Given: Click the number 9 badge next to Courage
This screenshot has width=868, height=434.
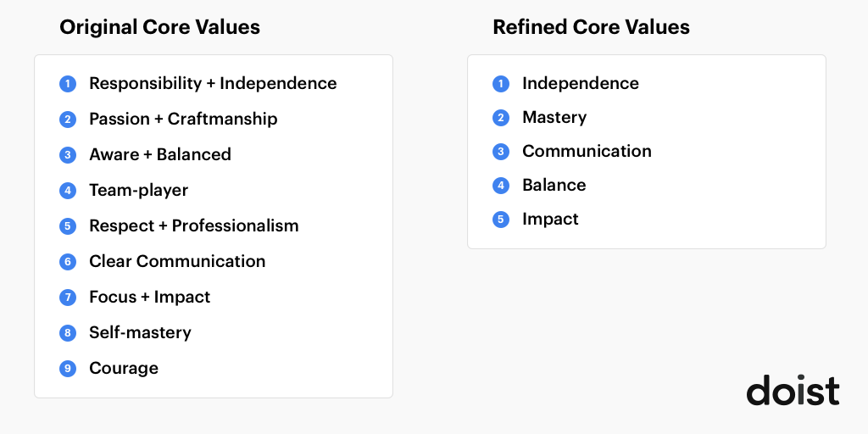Looking at the screenshot, I should point(68,368).
